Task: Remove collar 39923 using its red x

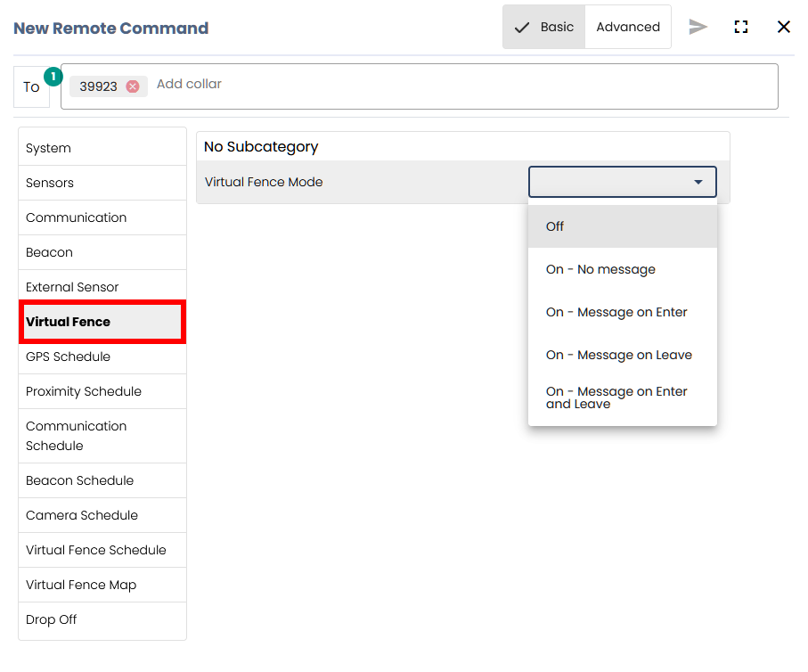Action: point(133,86)
